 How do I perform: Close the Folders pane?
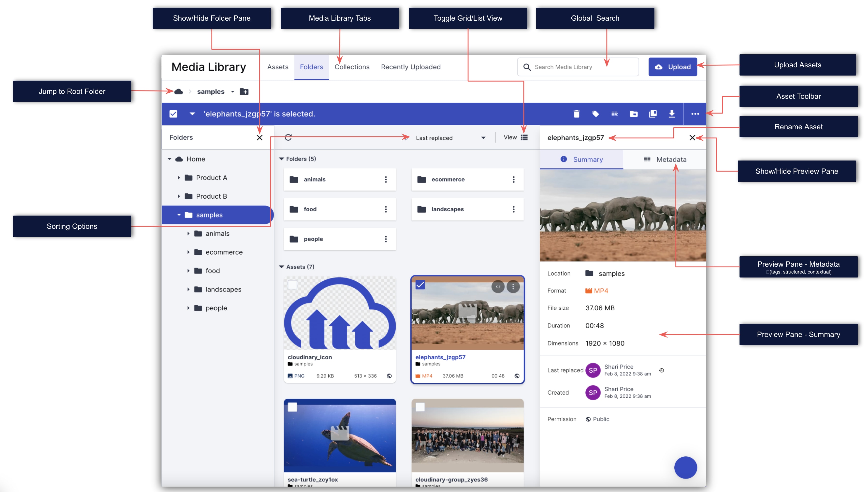260,138
